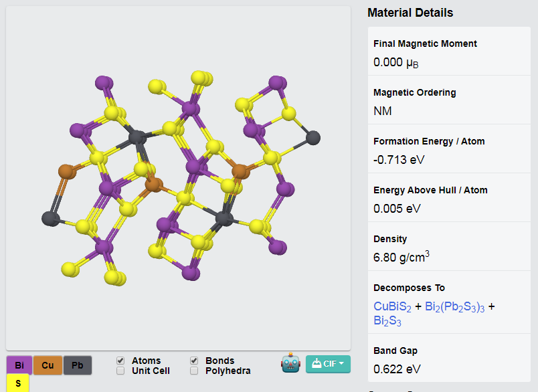The height and width of the screenshot is (392, 538).
Task: Enable the Unit Cell checkbox
Action: pyautogui.click(x=120, y=371)
